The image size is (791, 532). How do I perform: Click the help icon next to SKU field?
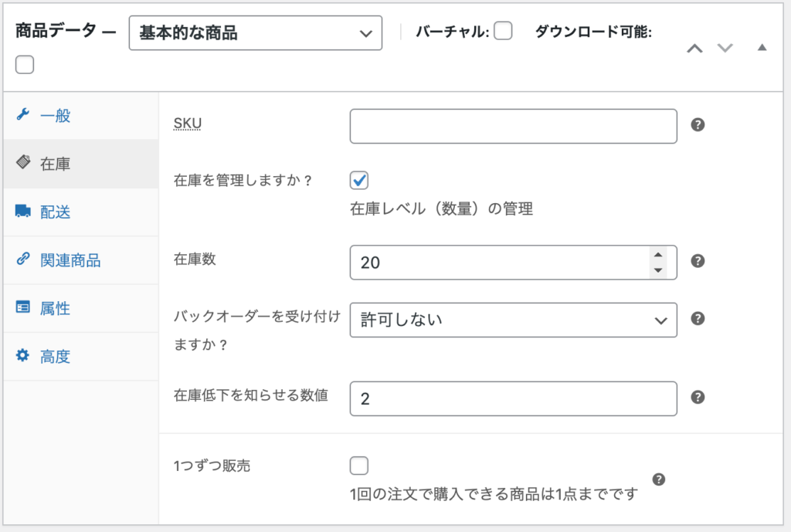click(x=698, y=124)
